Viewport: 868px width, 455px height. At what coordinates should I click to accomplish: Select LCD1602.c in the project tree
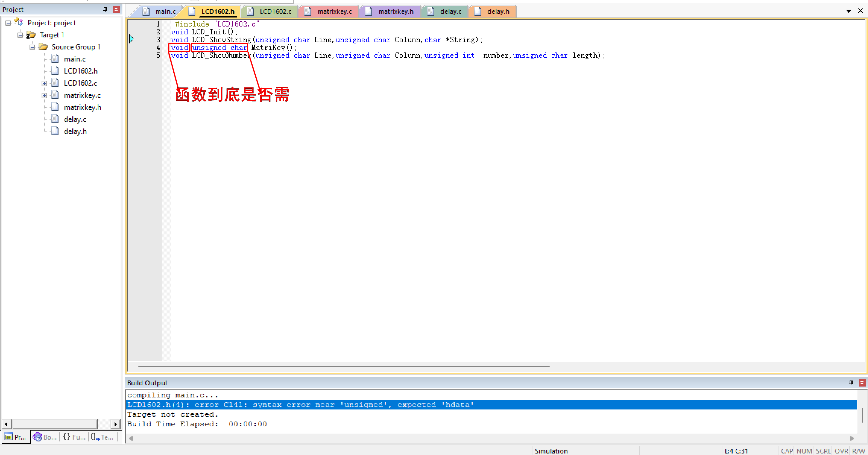(80, 83)
